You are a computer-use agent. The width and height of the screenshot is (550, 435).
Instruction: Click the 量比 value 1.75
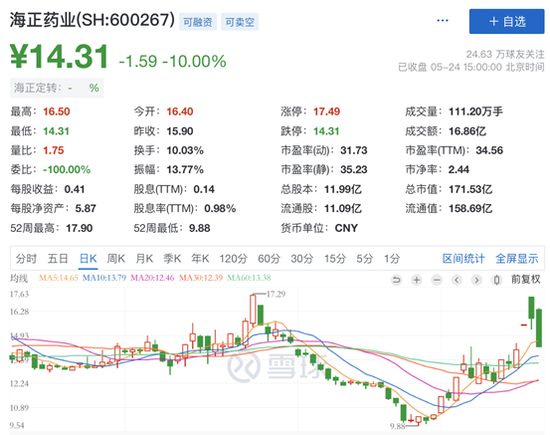(x=53, y=150)
